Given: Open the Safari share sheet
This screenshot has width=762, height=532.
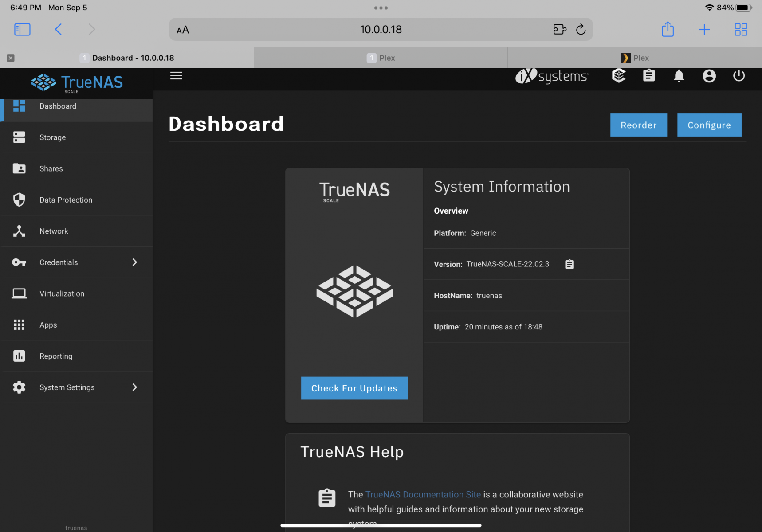Looking at the screenshot, I should point(668,29).
